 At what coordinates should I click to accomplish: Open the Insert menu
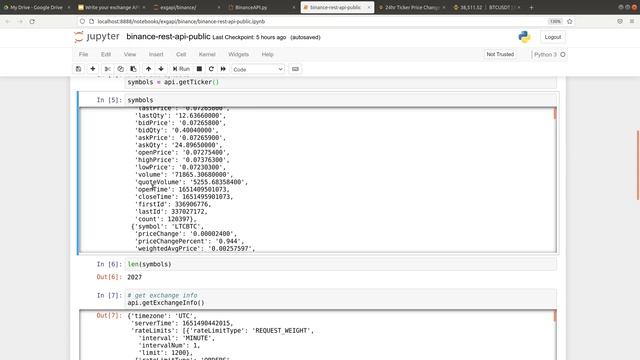pos(156,54)
